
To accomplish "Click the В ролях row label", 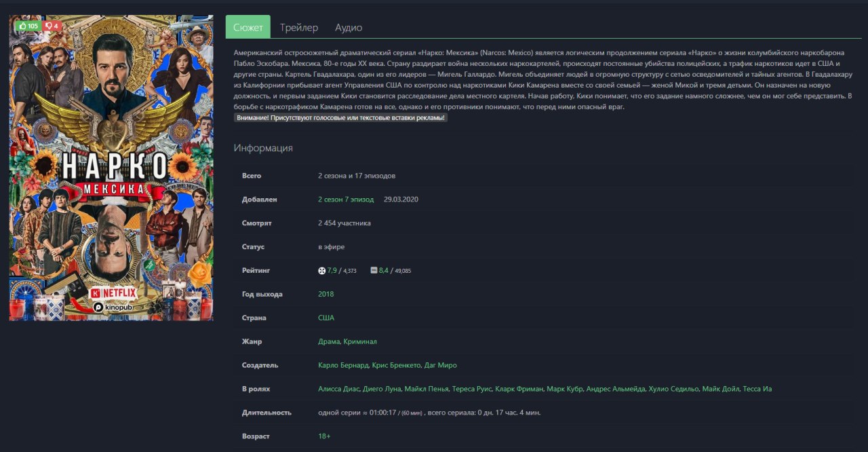I will click(256, 389).
